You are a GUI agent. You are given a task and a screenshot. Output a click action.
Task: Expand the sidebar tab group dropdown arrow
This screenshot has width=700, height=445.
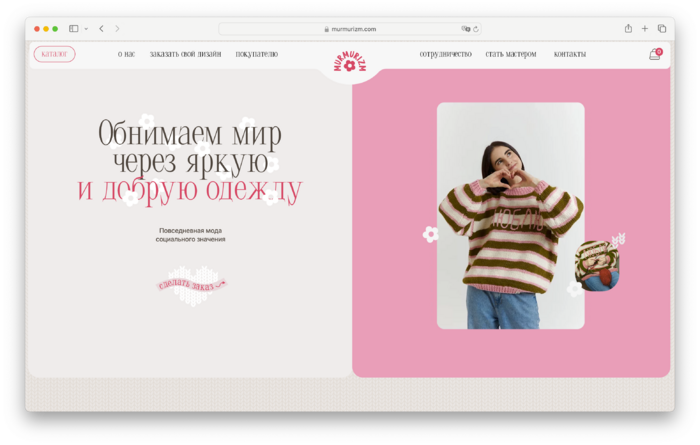tap(86, 29)
